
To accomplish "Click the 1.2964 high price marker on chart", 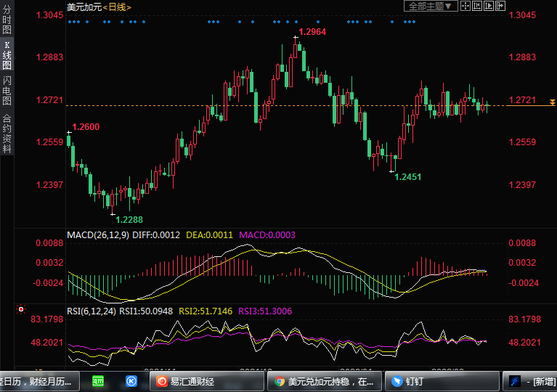I will pos(312,32).
